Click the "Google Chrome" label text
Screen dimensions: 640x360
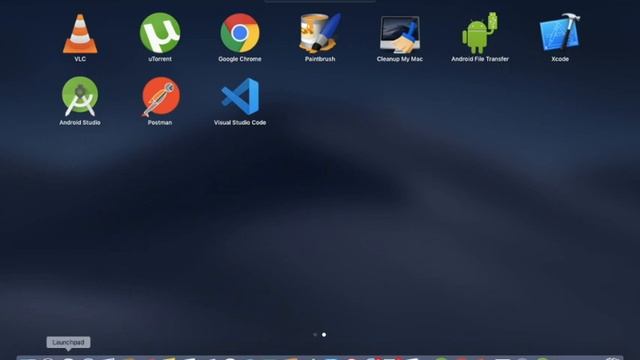click(240, 59)
